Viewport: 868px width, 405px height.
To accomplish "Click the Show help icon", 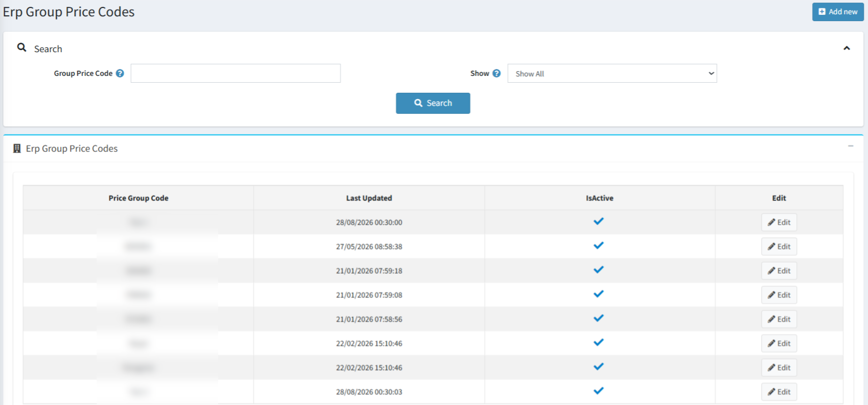I will tap(496, 73).
